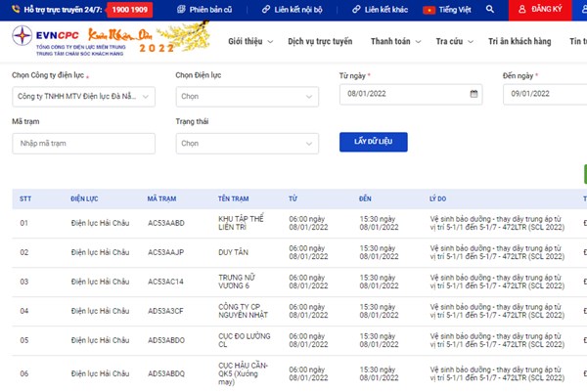Click the STT column header
The width and height of the screenshot is (587, 392).
coord(25,199)
